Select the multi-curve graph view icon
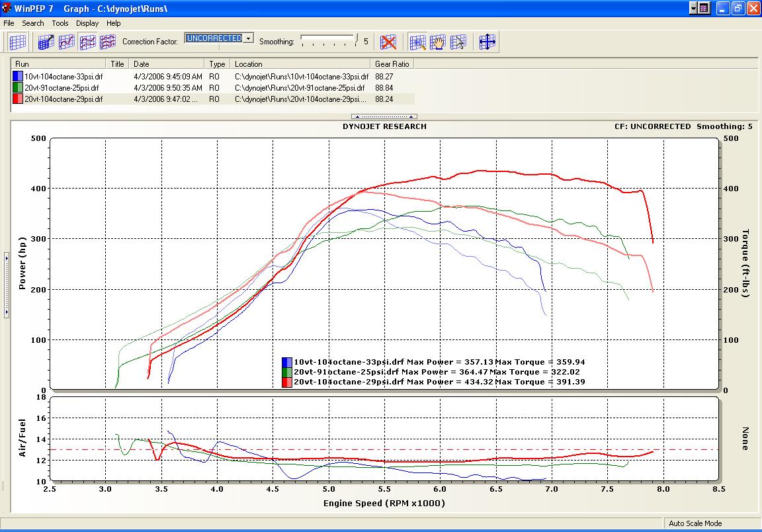Image resolution: width=762 pixels, height=532 pixels. click(x=108, y=42)
